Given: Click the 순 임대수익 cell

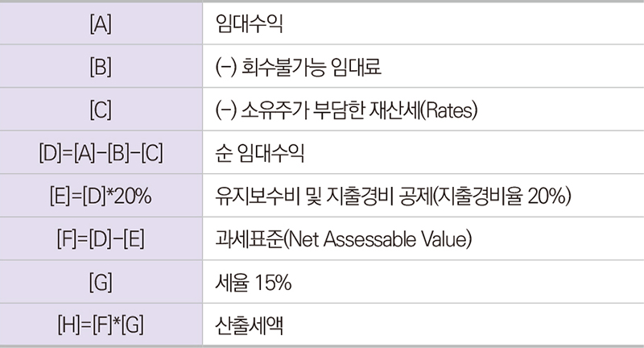Looking at the screenshot, I should [423, 152].
